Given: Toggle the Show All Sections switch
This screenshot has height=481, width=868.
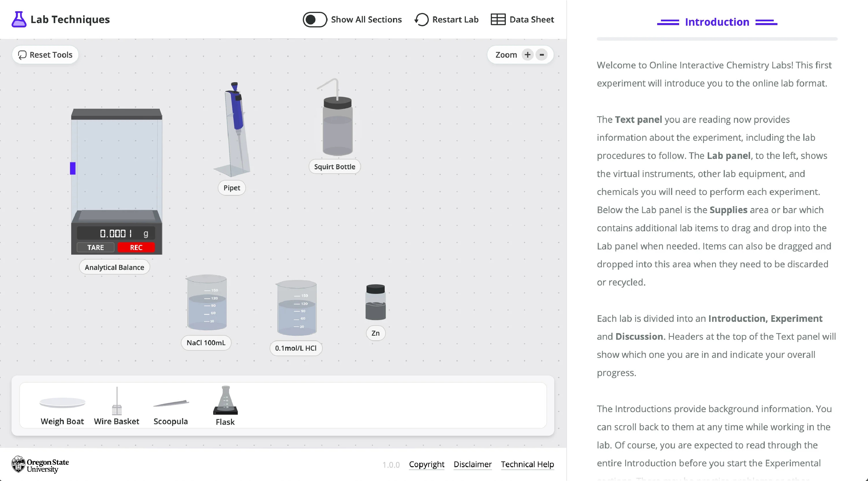Looking at the screenshot, I should click(315, 20).
